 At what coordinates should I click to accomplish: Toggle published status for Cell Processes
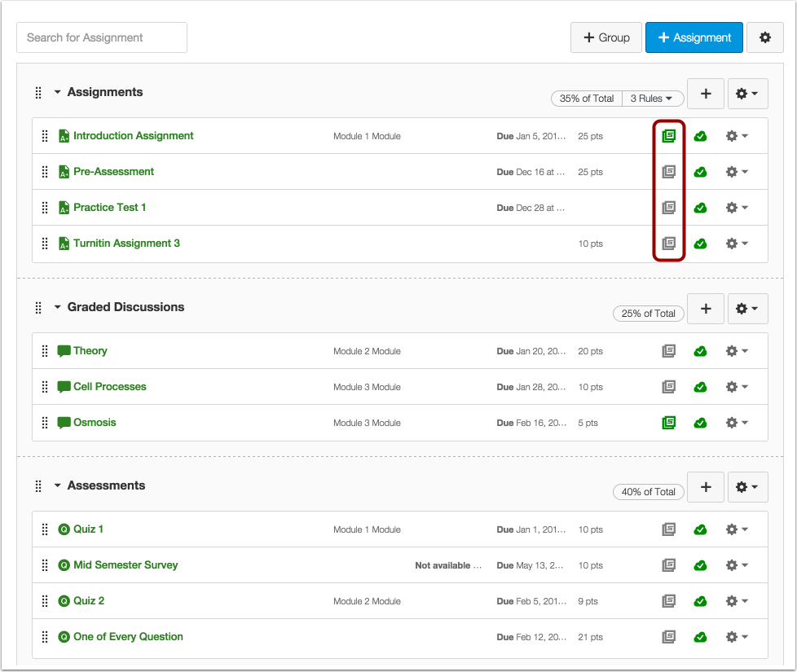pyautogui.click(x=700, y=387)
